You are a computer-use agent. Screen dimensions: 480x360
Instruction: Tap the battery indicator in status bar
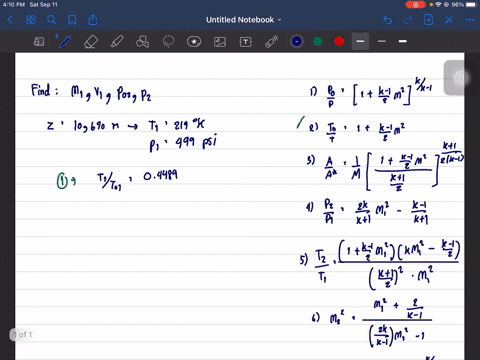(471, 5)
